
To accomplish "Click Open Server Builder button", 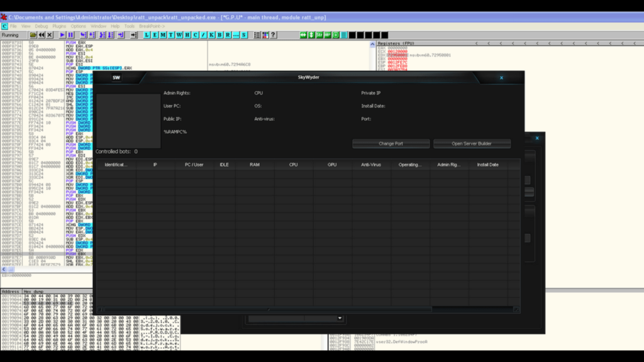I will click(472, 144).
